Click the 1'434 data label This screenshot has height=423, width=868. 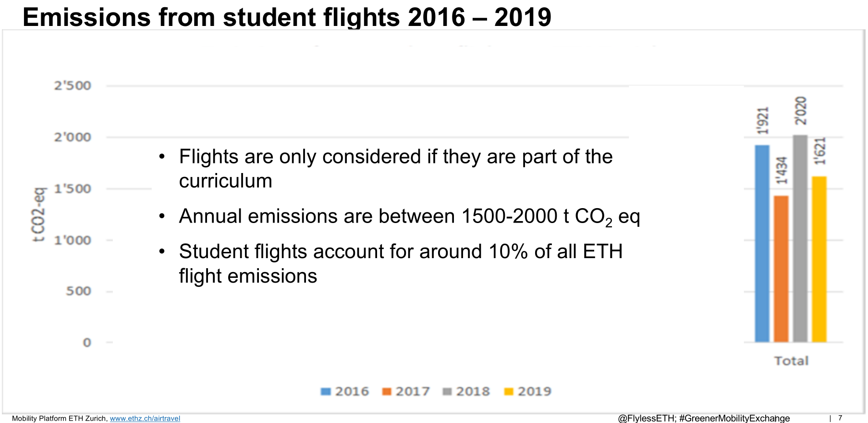click(782, 171)
